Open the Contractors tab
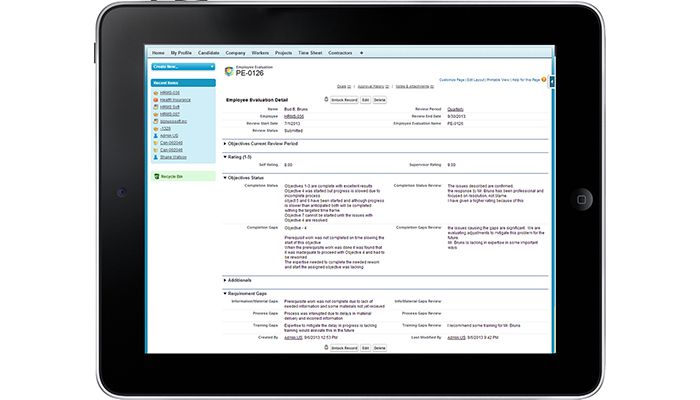Screen dimensions: 700x400 click(x=340, y=53)
